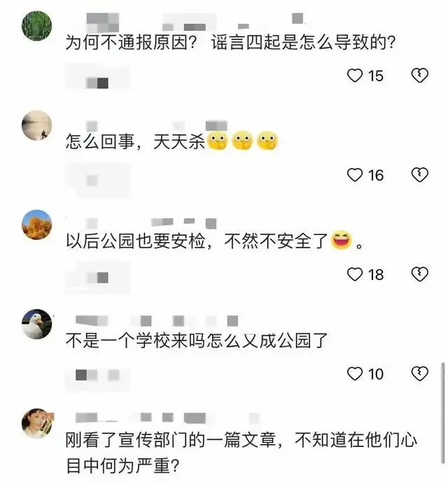Dislike the 公园也要安检 comment
The width and height of the screenshot is (448, 482).
pos(420,274)
